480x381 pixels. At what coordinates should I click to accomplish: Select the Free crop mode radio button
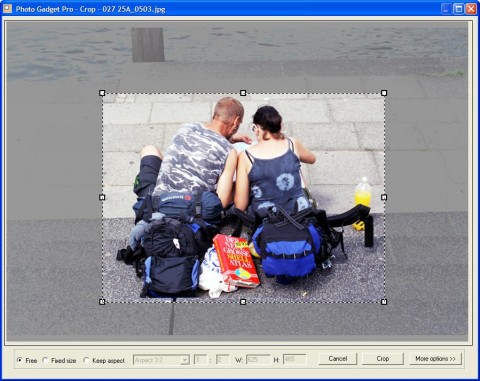pos(20,360)
